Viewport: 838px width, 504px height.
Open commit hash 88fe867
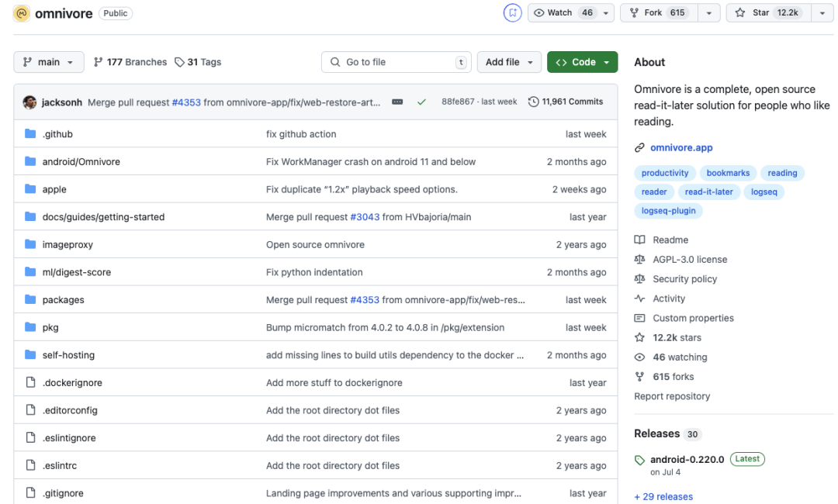pos(458,102)
